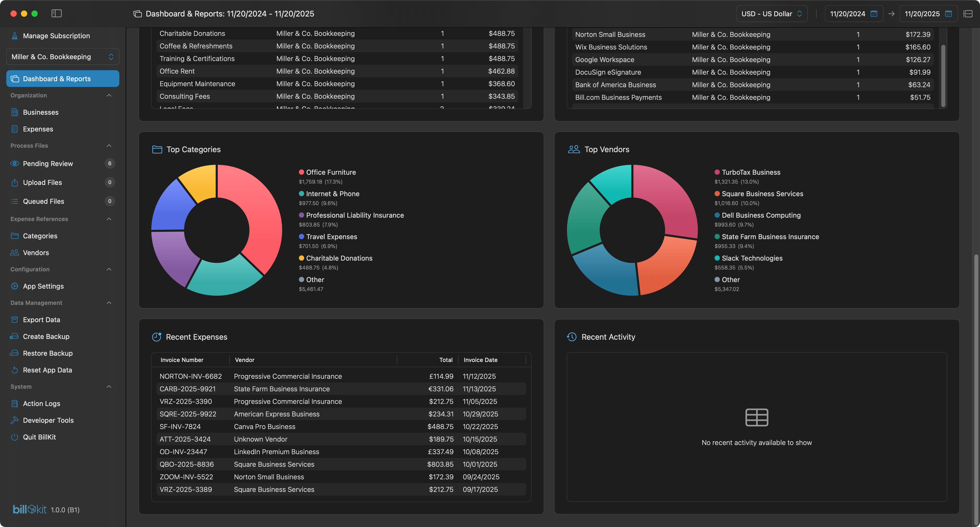Click the list view icon at top right
The height and width of the screenshot is (527, 980).
pos(968,13)
